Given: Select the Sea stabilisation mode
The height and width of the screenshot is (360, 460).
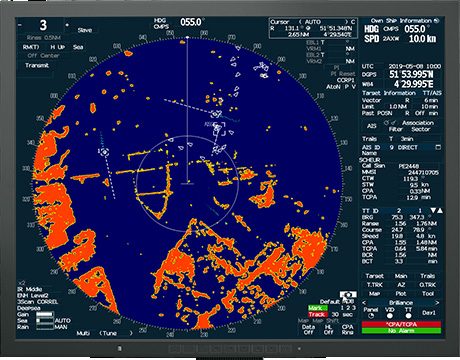Looking at the screenshot, I should [x=78, y=47].
